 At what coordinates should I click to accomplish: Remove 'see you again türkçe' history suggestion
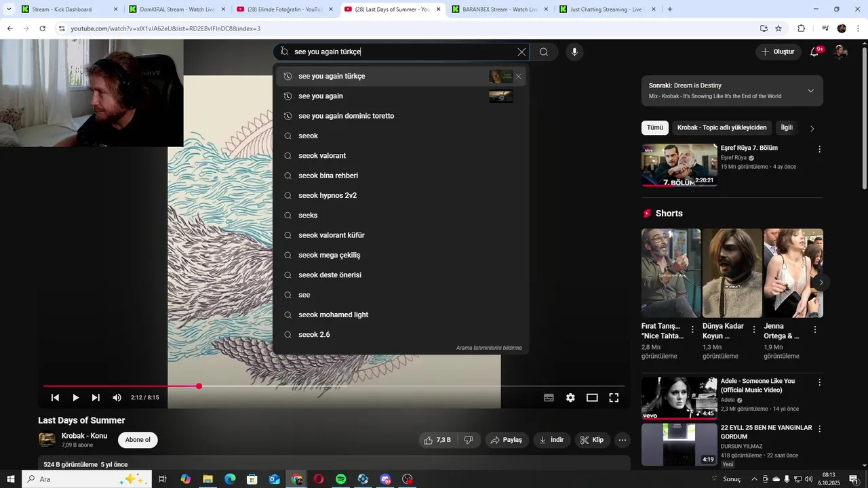(519, 77)
